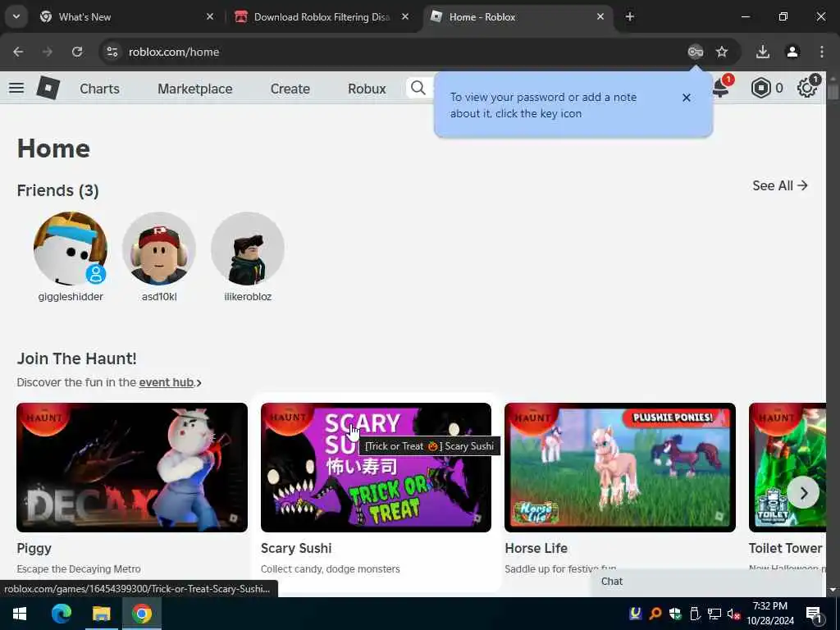Click the Windows Security shield tray icon
The image size is (840, 630).
pyautogui.click(x=675, y=614)
